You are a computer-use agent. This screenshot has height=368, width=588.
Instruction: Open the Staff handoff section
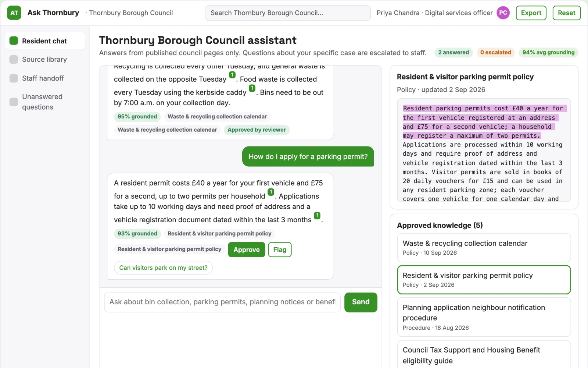45,78
